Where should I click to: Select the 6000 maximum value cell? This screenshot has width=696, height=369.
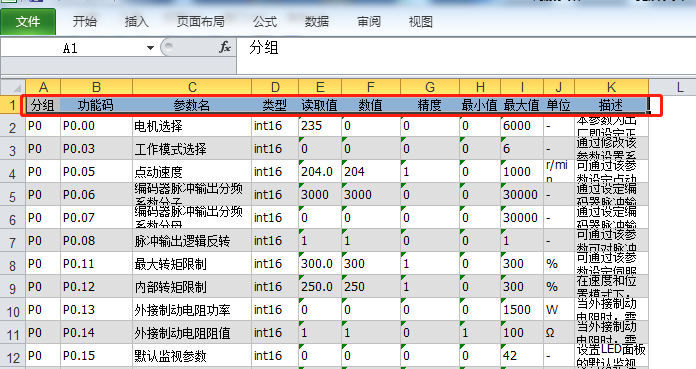point(522,127)
